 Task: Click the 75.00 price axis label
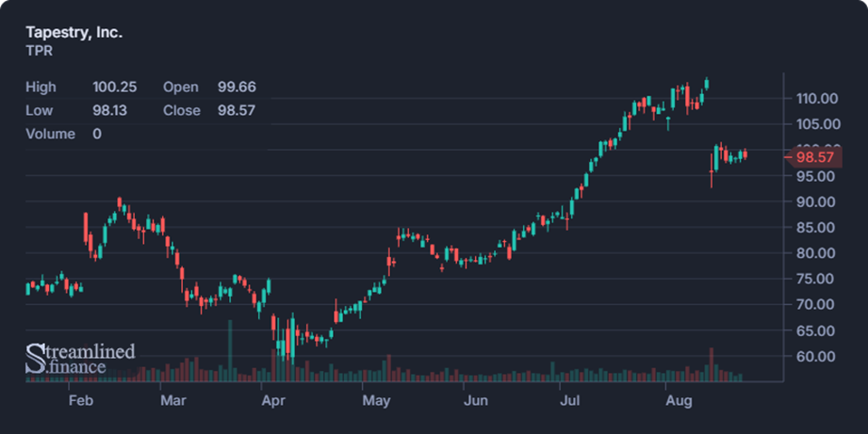pyautogui.click(x=816, y=279)
